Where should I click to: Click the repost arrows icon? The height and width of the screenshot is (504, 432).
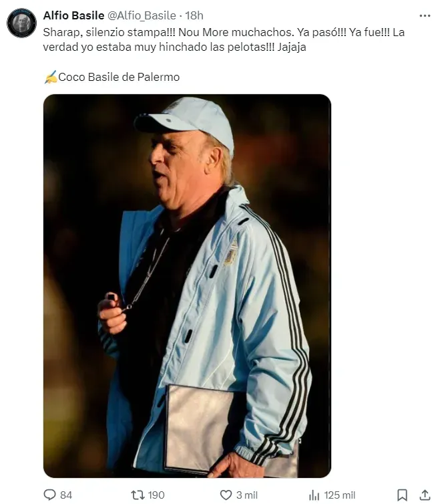click(138, 495)
